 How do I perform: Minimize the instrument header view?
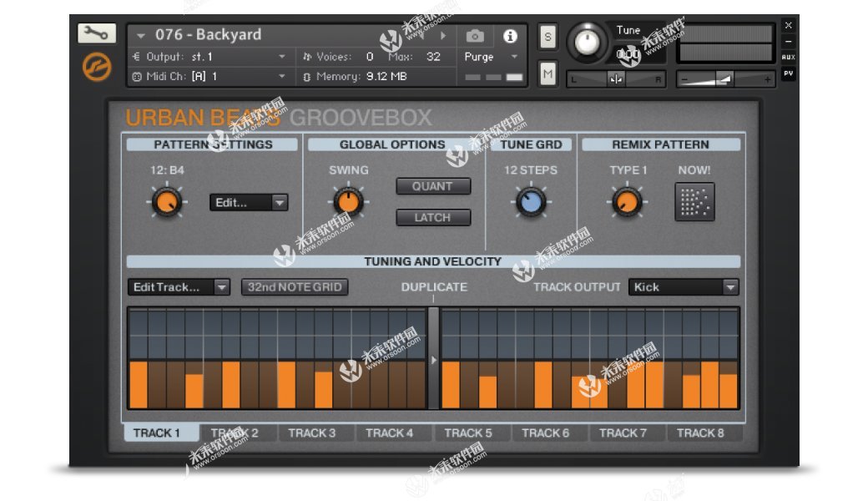pos(788,42)
